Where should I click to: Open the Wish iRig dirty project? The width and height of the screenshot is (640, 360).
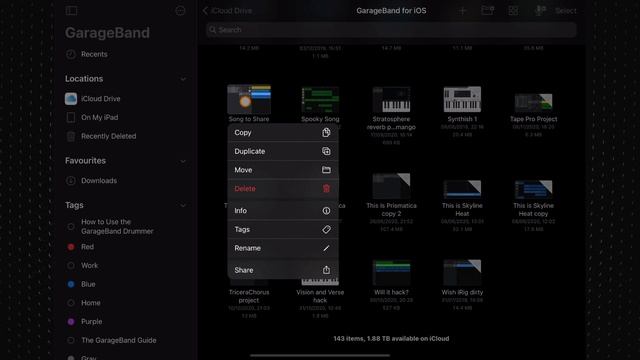[462, 273]
